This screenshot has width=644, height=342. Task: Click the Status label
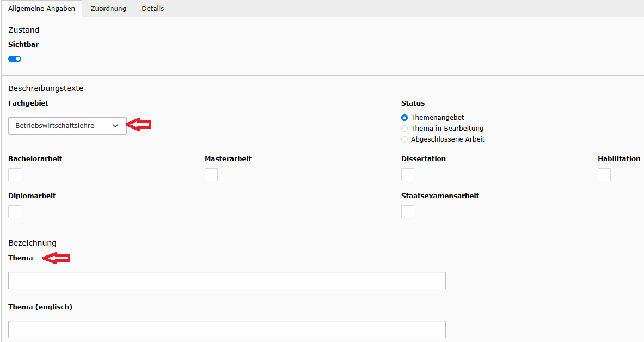pyautogui.click(x=413, y=103)
